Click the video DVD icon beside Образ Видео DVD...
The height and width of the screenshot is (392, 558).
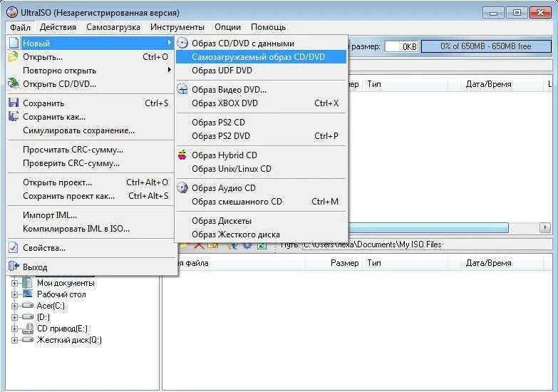(x=182, y=89)
